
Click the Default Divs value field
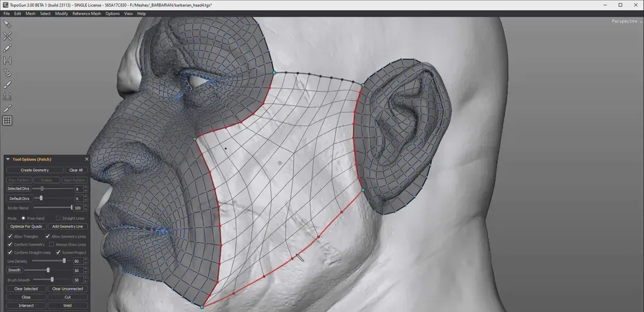[x=77, y=198]
